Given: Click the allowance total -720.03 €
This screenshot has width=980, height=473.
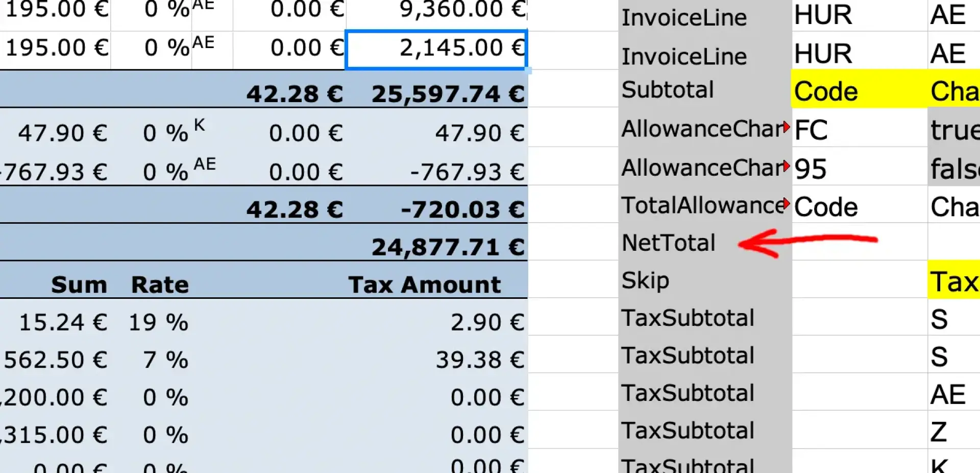Looking at the screenshot, I should (x=462, y=209).
